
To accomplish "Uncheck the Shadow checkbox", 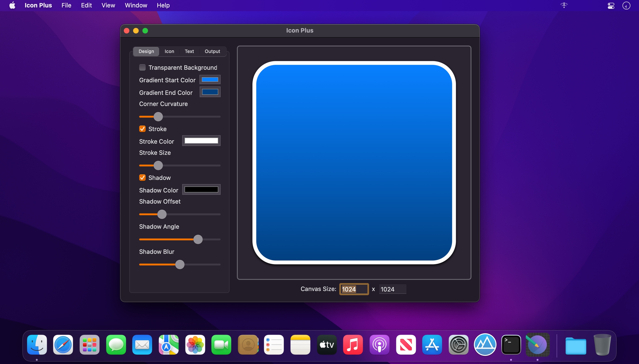I will 142,178.
